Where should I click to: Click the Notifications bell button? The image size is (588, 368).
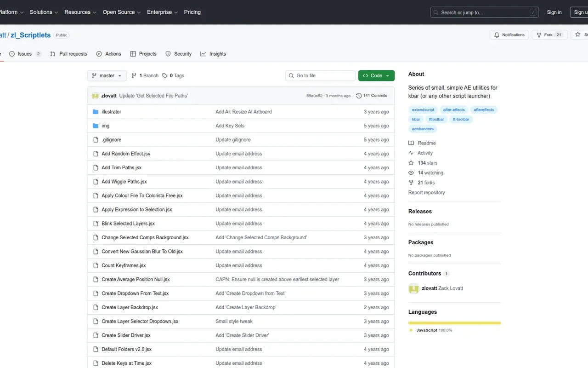coord(509,35)
